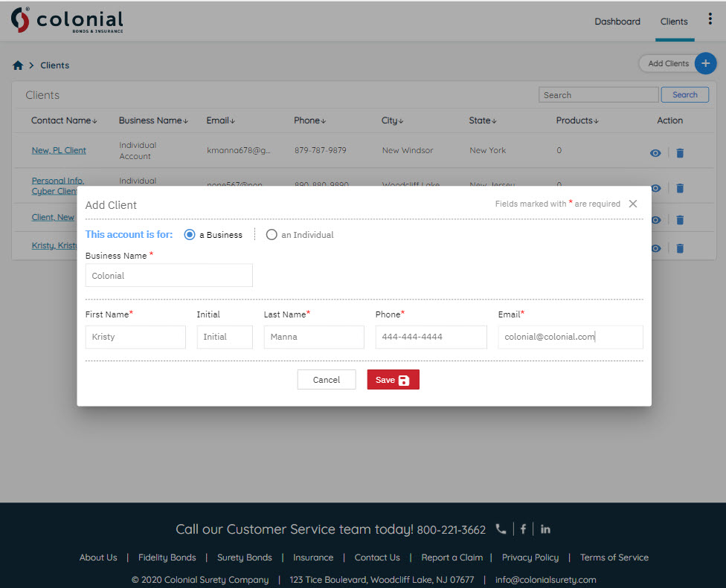
Task: Click the Search button
Action: coord(685,95)
